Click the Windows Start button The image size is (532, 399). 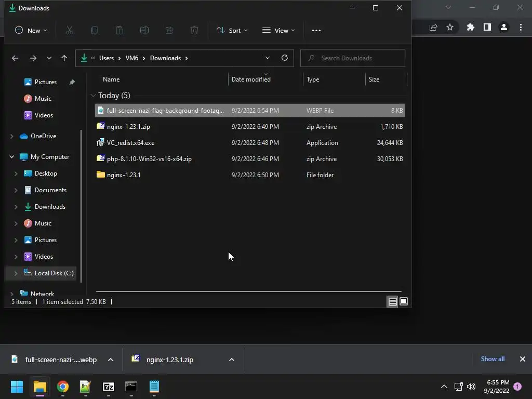(x=17, y=387)
